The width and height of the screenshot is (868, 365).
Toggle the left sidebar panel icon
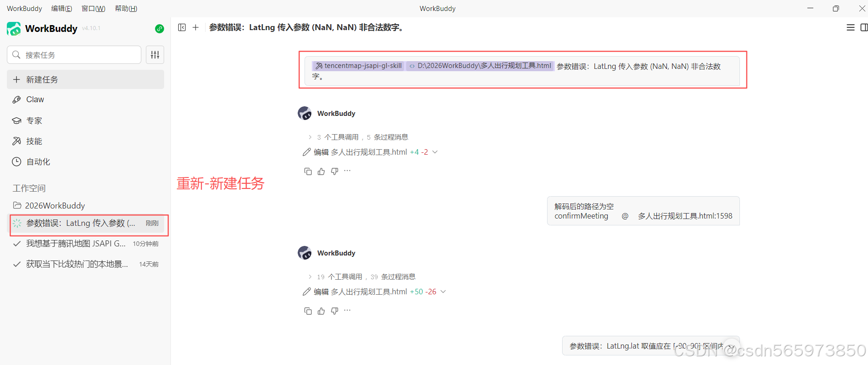[x=182, y=27]
